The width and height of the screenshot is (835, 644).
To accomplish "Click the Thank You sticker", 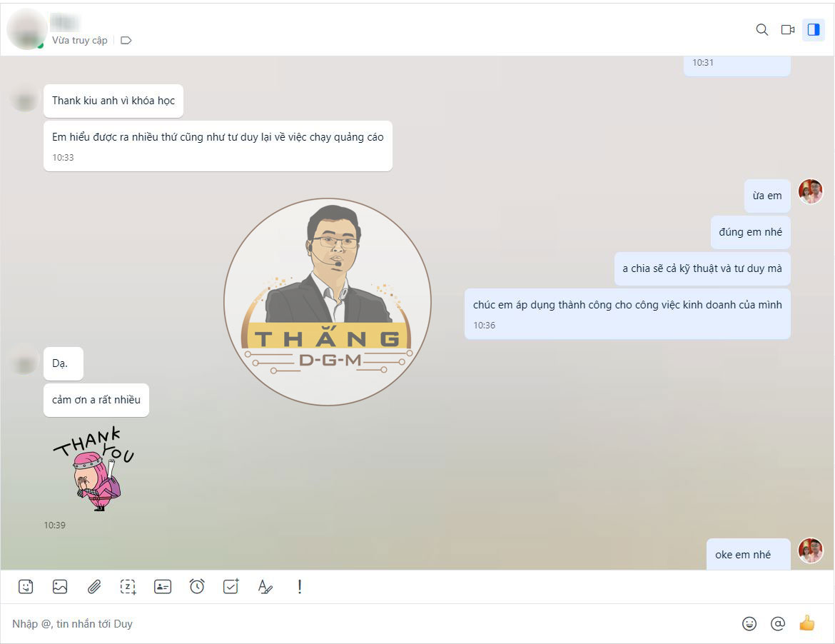I will pyautogui.click(x=93, y=469).
